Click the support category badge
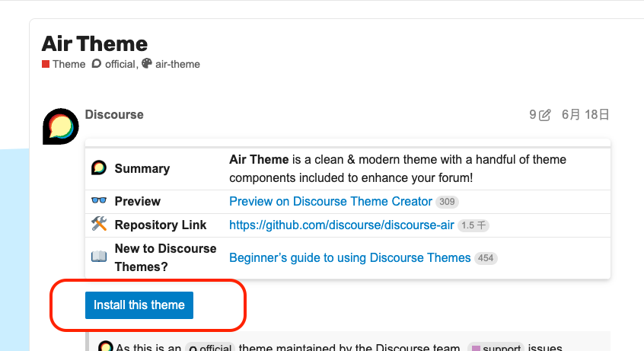This screenshot has height=351, width=644. 496,348
